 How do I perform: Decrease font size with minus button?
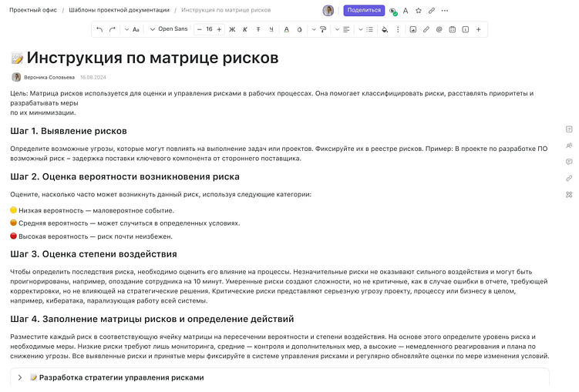coord(200,29)
